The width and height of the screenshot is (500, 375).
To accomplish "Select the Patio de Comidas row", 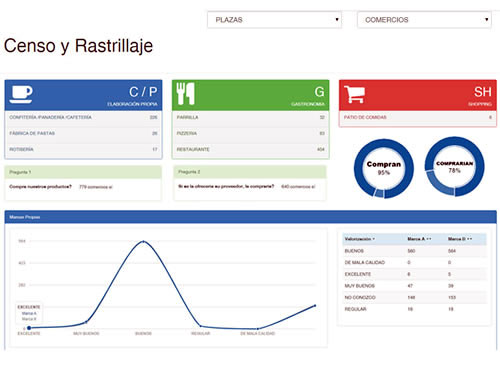I will pos(418,117).
